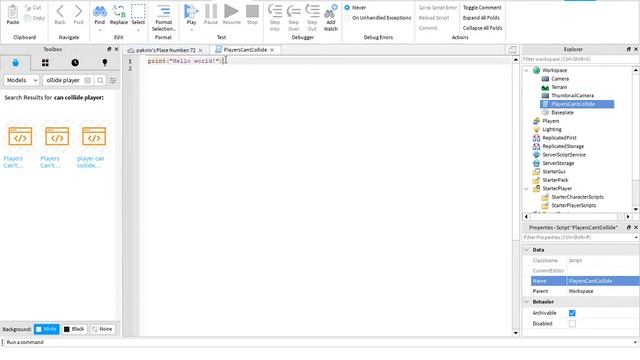
Task: Click the Cut tool
Action: tap(33, 8)
